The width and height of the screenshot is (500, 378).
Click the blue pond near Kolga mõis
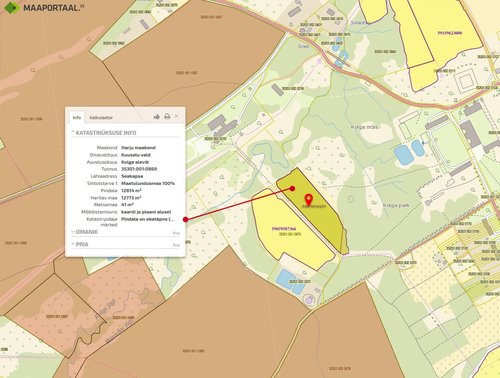(x=404, y=155)
